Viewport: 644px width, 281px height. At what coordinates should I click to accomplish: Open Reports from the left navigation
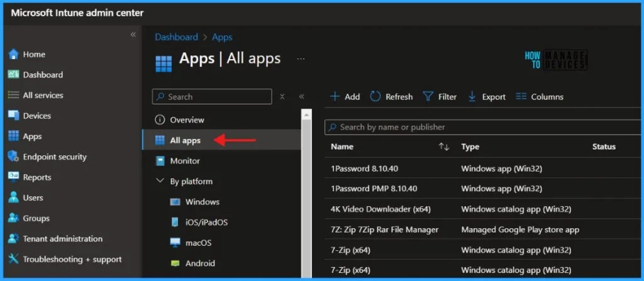(x=37, y=177)
